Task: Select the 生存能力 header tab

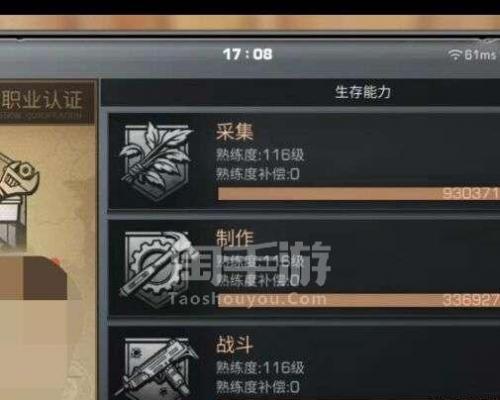Action: pyautogui.click(x=363, y=92)
